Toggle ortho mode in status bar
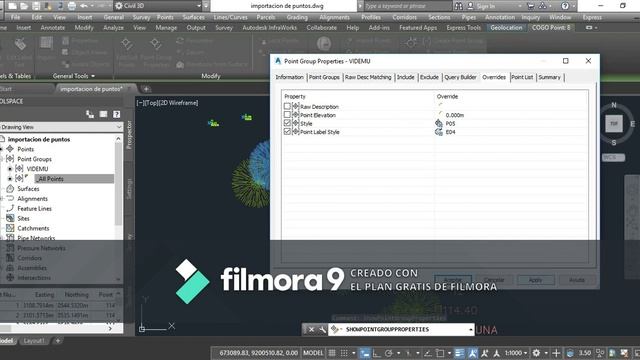640x360 pixels. tap(376, 353)
